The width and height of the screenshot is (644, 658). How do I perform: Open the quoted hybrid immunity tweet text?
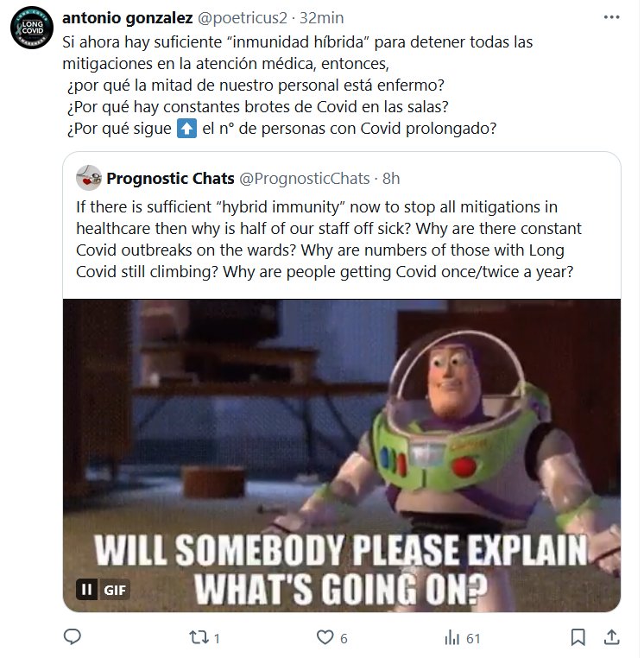[328, 239]
